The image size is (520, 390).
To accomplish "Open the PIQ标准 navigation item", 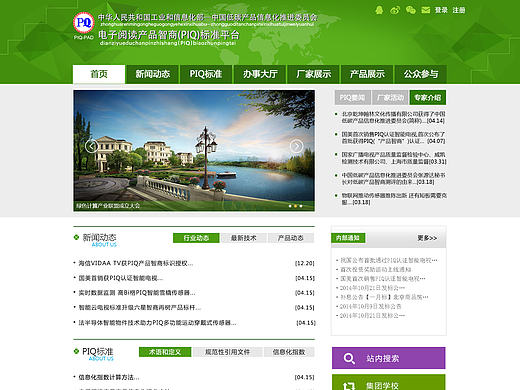I will coord(206,74).
